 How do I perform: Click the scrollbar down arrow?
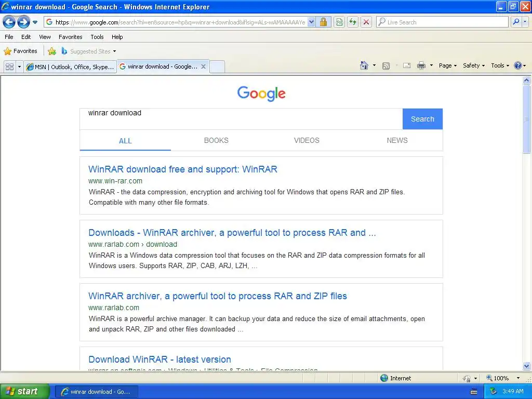tap(527, 366)
